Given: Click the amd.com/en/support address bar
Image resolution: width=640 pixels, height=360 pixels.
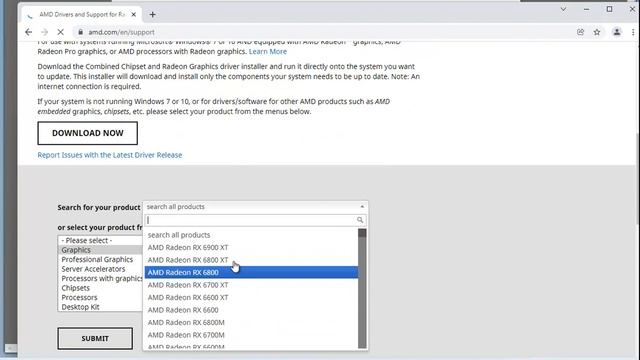Looking at the screenshot, I should click(322, 32).
